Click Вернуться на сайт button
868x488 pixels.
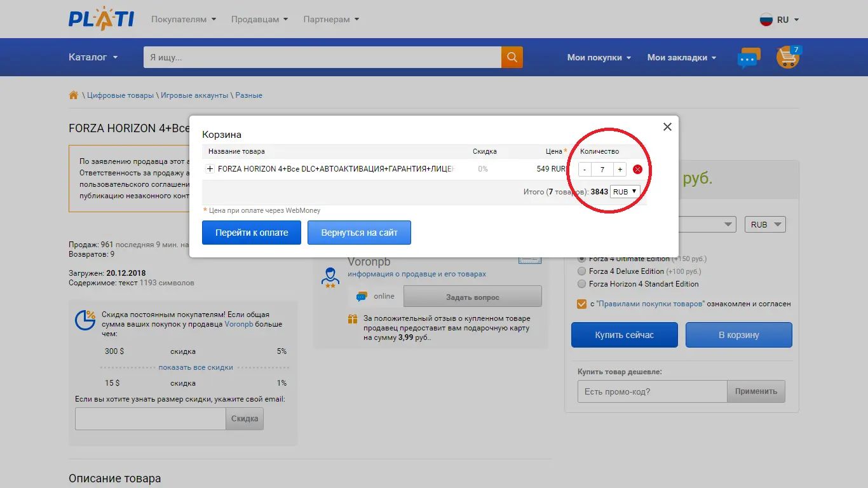coord(360,233)
